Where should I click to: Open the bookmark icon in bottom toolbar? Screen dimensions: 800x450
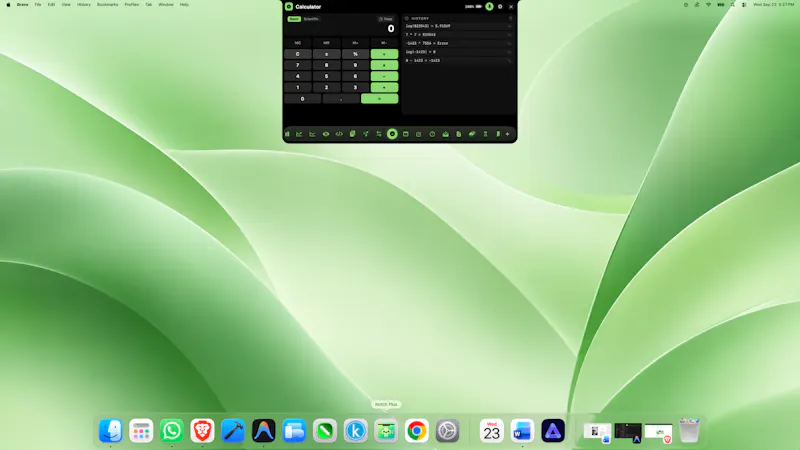pos(498,134)
